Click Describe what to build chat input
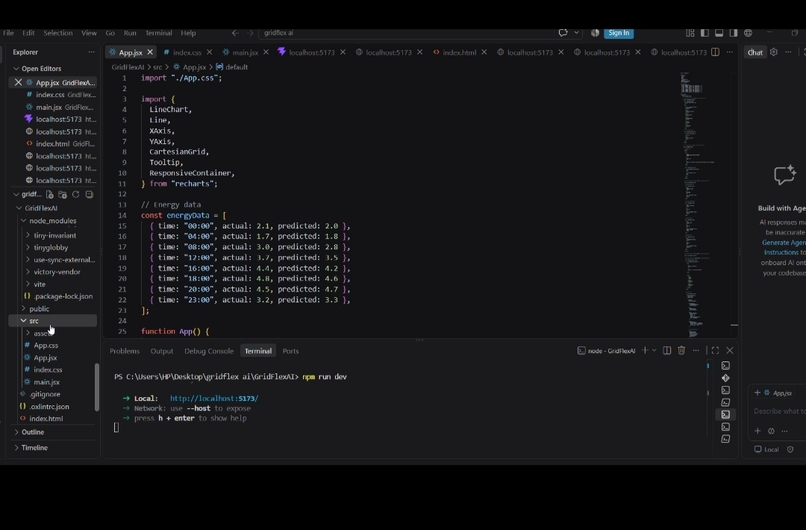Image resolution: width=806 pixels, height=530 pixels. click(779, 411)
